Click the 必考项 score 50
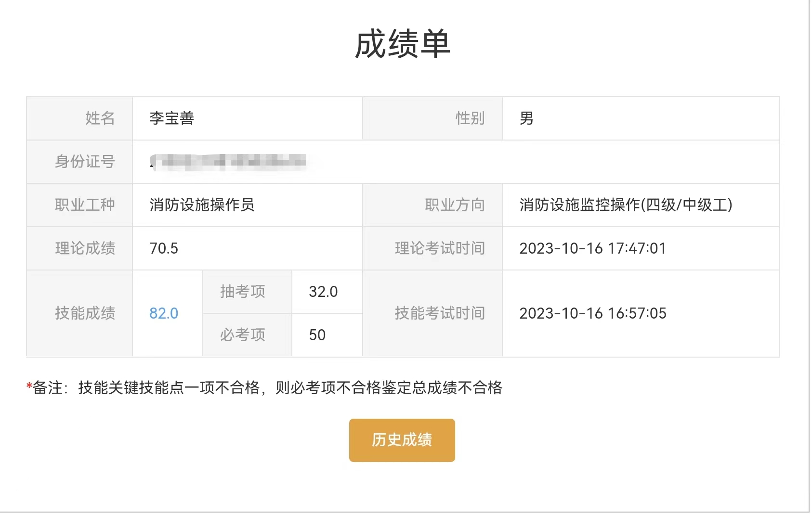Screen dimensions: 812x514 click(317, 335)
